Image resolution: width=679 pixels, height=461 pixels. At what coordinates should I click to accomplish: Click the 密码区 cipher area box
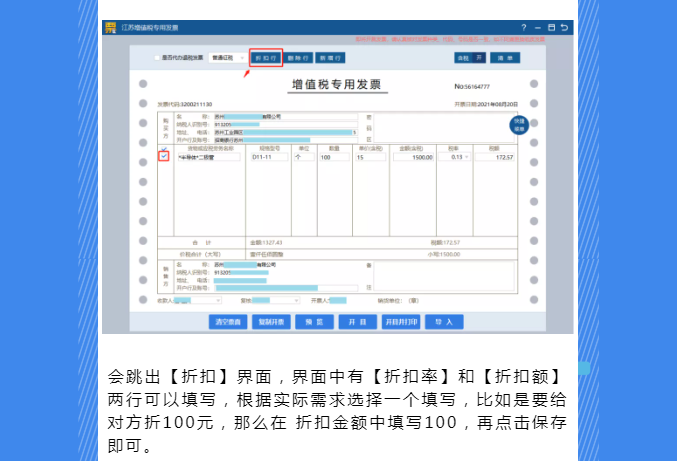(x=444, y=129)
